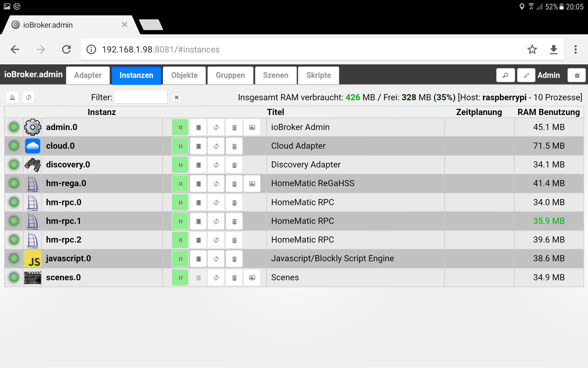Delete the scenes.0 instance
The height and width of the screenshot is (368, 588).
pos(234,278)
